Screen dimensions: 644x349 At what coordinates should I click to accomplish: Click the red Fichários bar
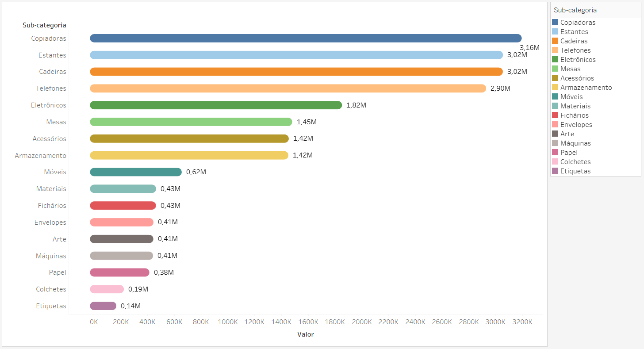[123, 206]
